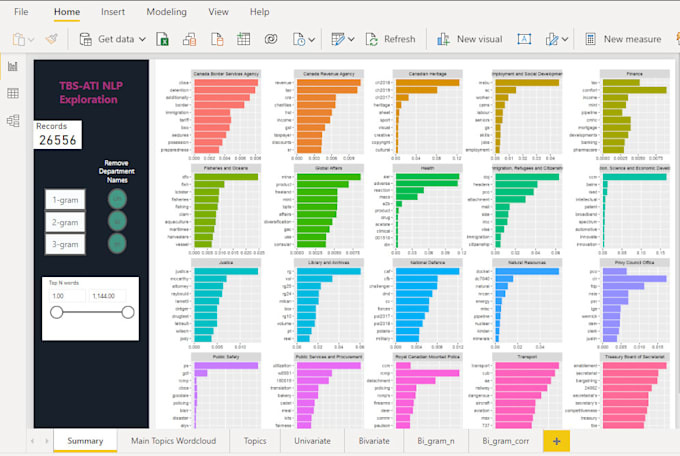Screen dimensions: 680x456
Task: Expand the Recent sources dropdown arrow
Action: coord(312,40)
